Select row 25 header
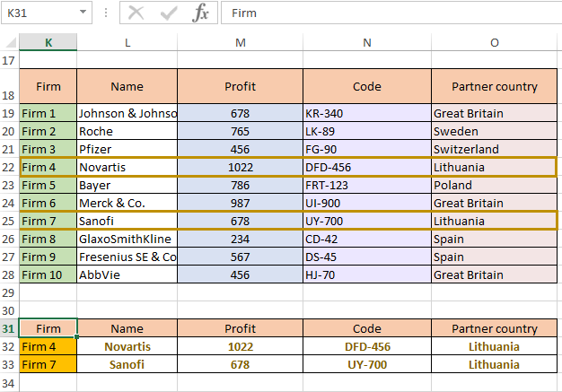Viewport: 562px width, 392px height. click(x=9, y=221)
